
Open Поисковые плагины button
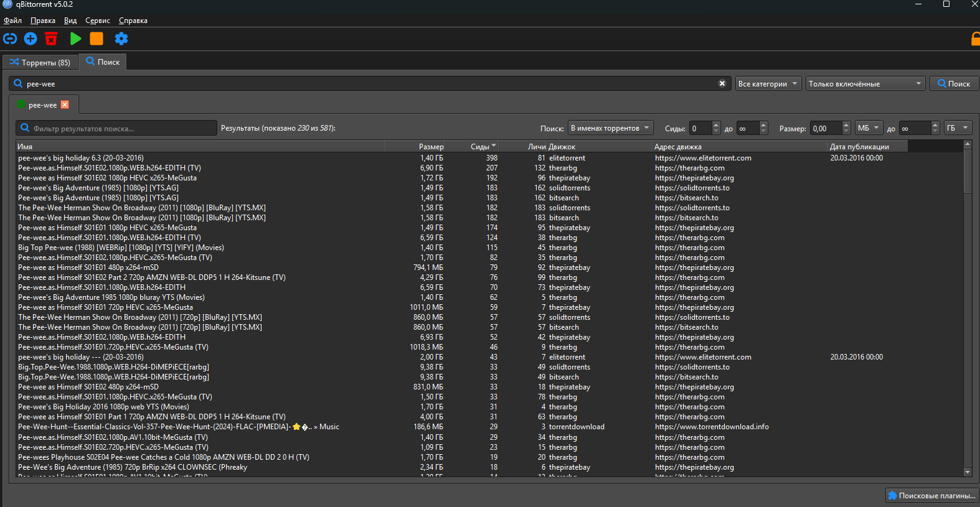tap(931, 496)
